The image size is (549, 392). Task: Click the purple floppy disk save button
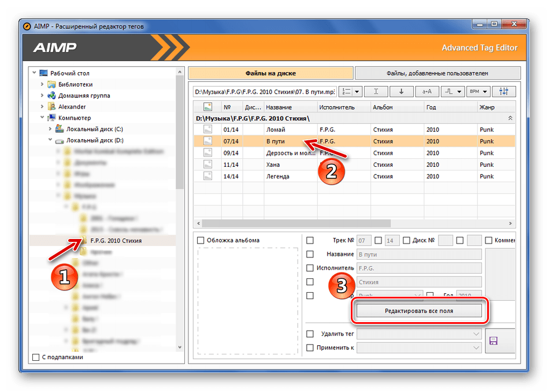pyautogui.click(x=494, y=341)
